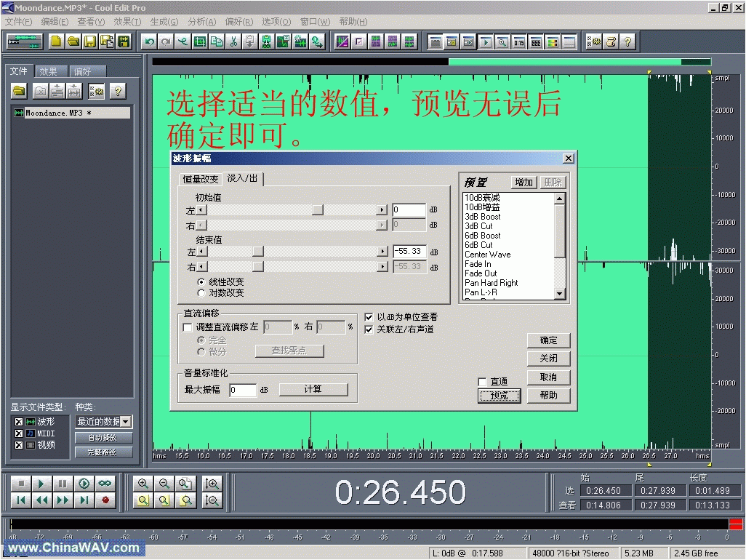Click the Zoom Out Full view icon
This screenshot has height=560, width=746.
pos(185,482)
